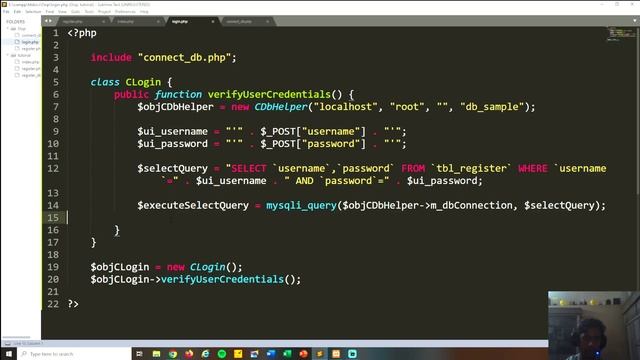Select the active login.php tab

point(192,21)
